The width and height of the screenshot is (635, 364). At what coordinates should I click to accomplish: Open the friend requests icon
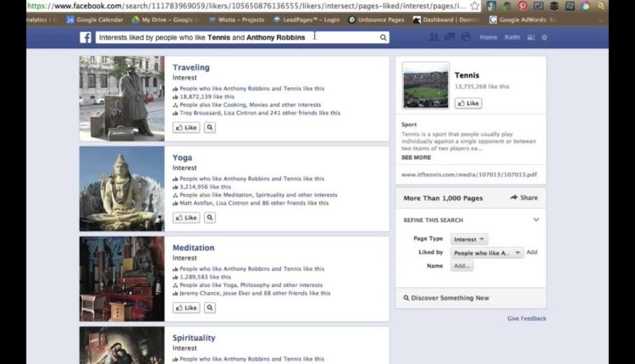pos(433,37)
